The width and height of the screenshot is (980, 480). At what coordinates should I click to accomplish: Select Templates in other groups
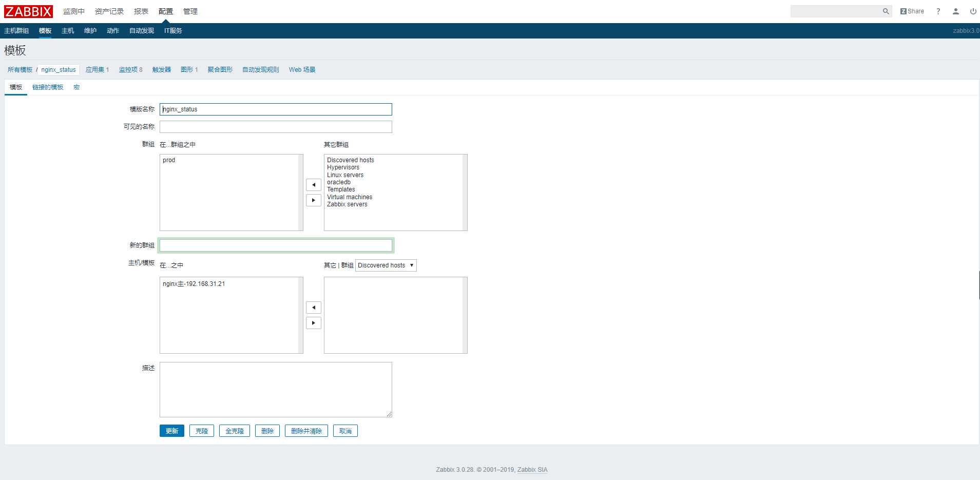pos(393,189)
